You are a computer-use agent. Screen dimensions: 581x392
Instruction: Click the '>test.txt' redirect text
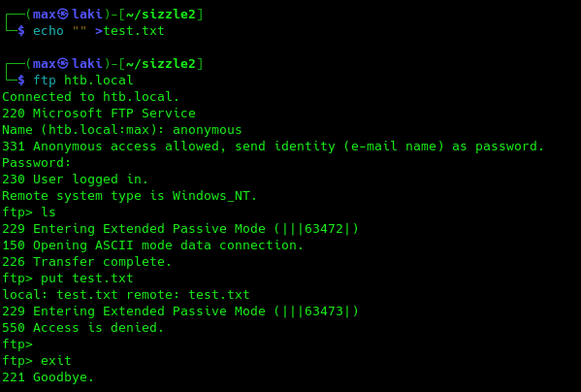[x=130, y=31]
